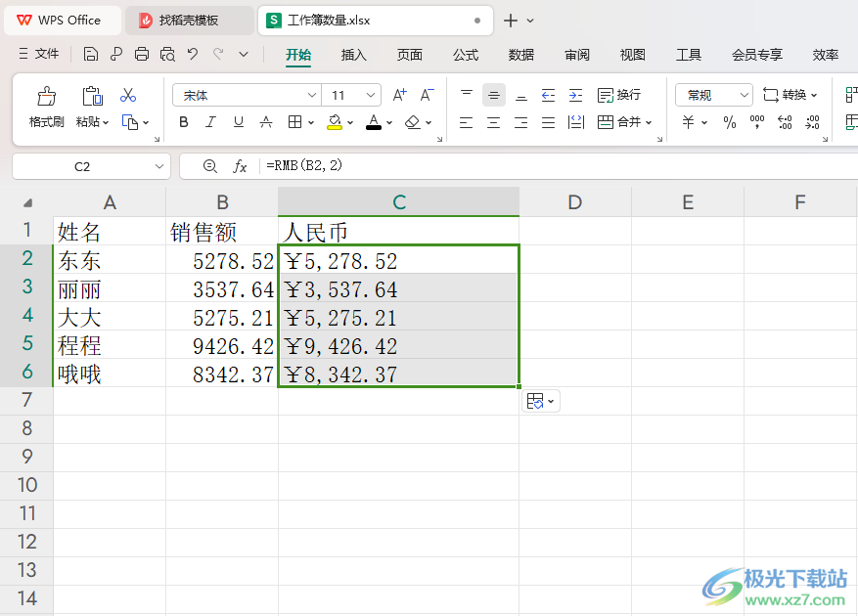Undo the last action
858x616 pixels.
click(x=193, y=54)
